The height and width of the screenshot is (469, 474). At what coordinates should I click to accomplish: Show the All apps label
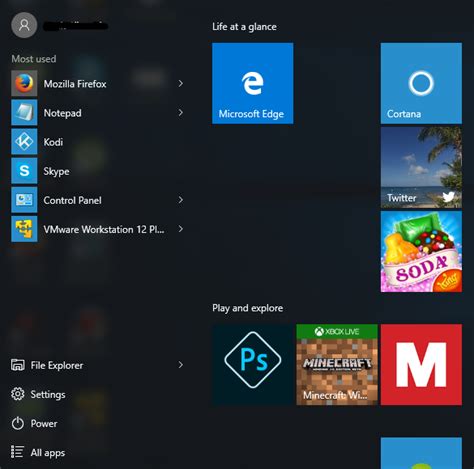48,453
